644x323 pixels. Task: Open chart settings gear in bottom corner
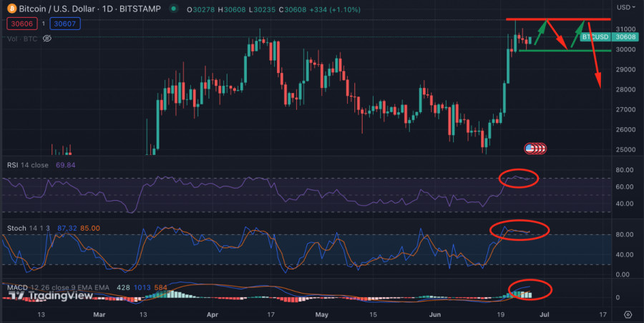pos(628,314)
